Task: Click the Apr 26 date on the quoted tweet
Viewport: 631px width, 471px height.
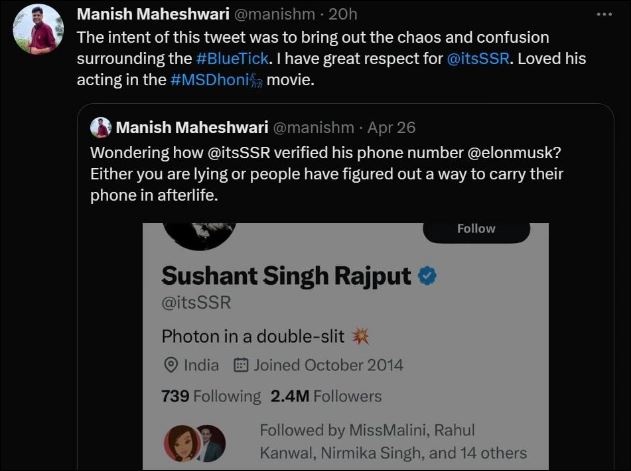Action: (x=393, y=128)
